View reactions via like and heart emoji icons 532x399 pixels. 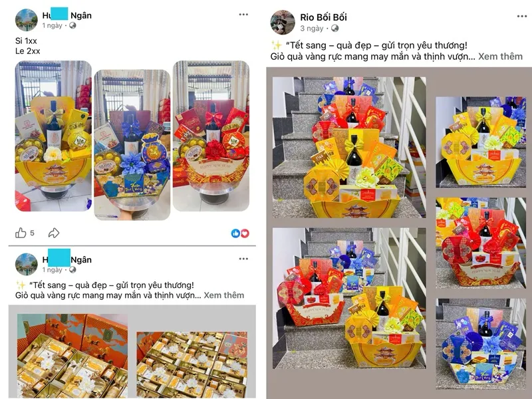pyautogui.click(x=240, y=233)
